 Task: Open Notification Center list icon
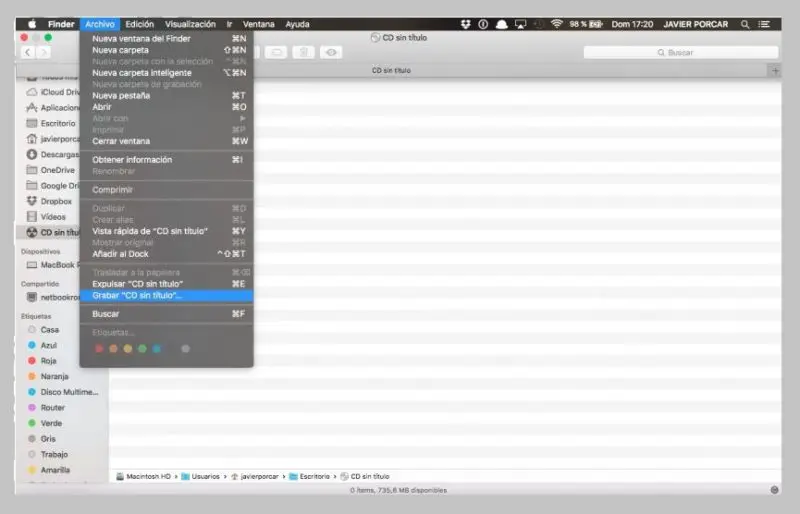point(764,24)
